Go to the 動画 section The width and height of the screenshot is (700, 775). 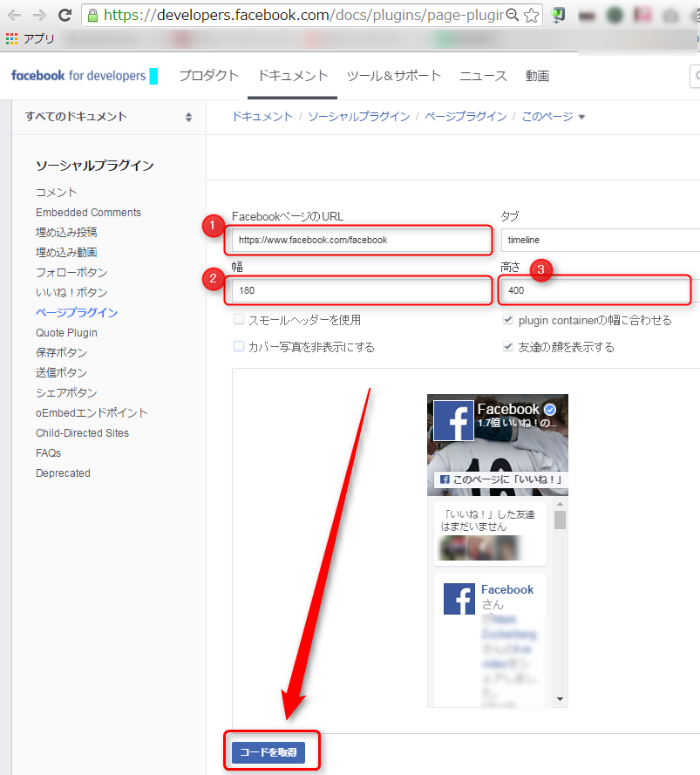coord(537,76)
